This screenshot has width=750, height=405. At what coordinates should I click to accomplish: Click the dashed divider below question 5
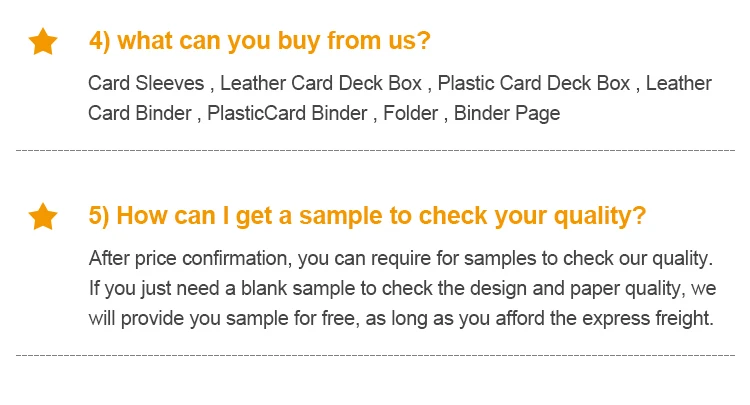375,355
